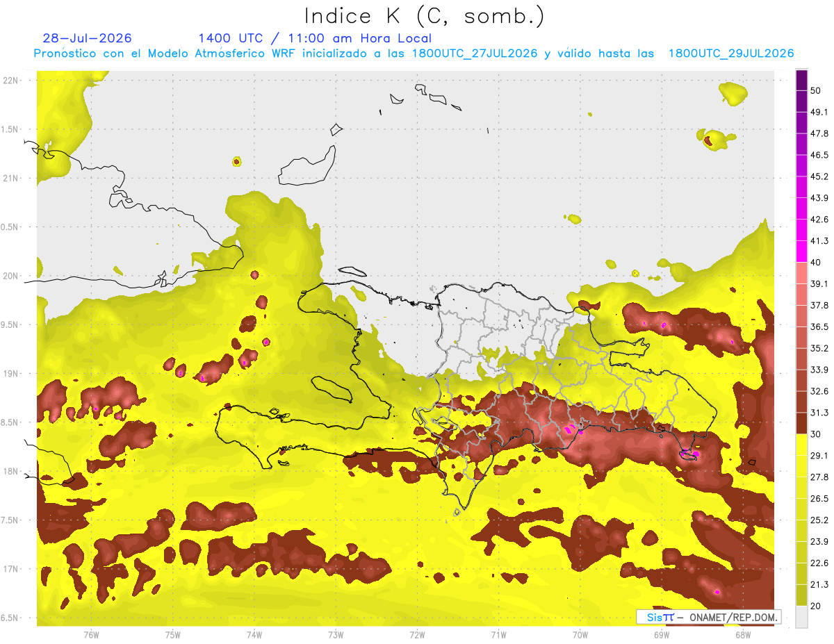
Task: Click the latitude label '19N'
Action: [x=12, y=374]
